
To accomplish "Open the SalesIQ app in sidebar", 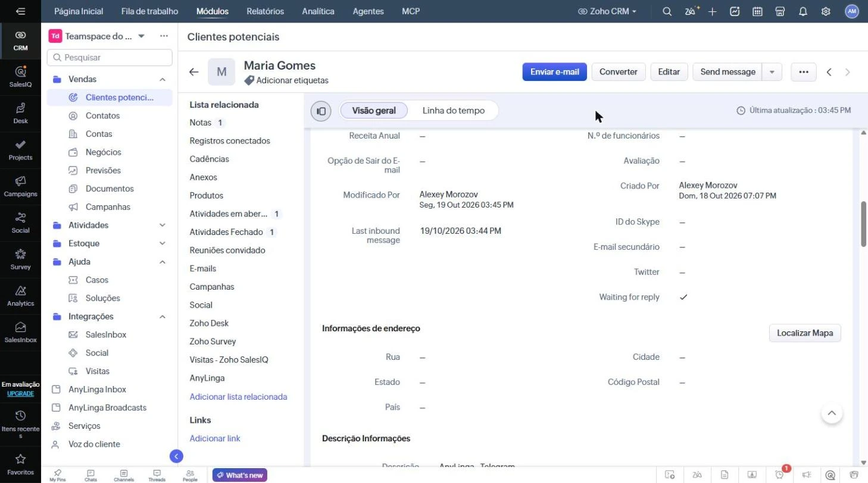I will click(20, 77).
